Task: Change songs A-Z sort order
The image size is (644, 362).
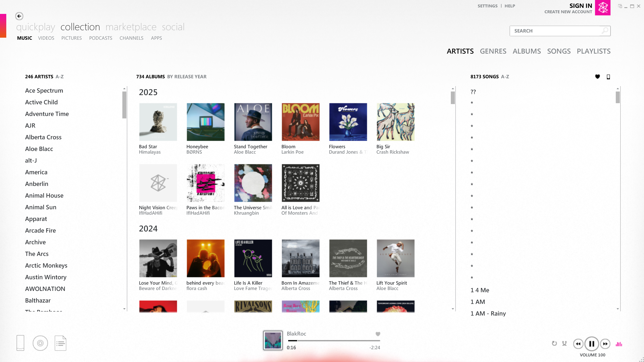Action: point(505,76)
